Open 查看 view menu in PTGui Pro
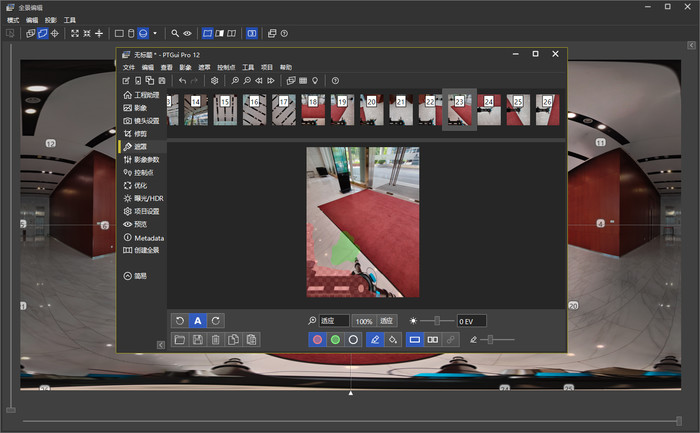Image resolution: width=700 pixels, height=433 pixels. tap(167, 67)
